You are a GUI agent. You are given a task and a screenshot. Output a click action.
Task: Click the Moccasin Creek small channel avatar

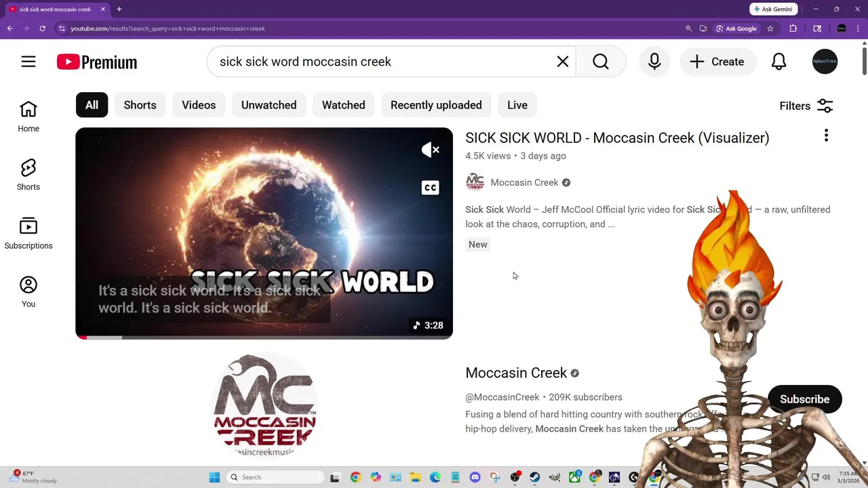coord(475,182)
